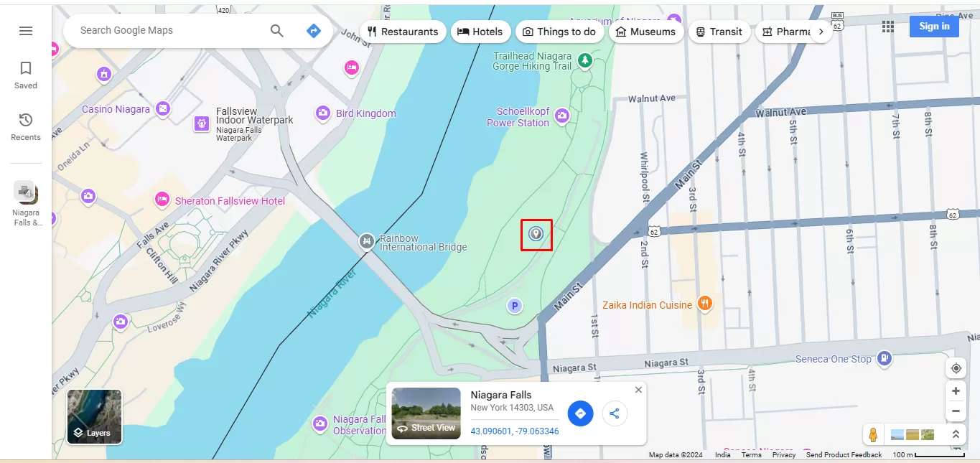Image resolution: width=980 pixels, height=463 pixels.
Task: Click the Bird Kingdom map pin
Action: pos(323,113)
